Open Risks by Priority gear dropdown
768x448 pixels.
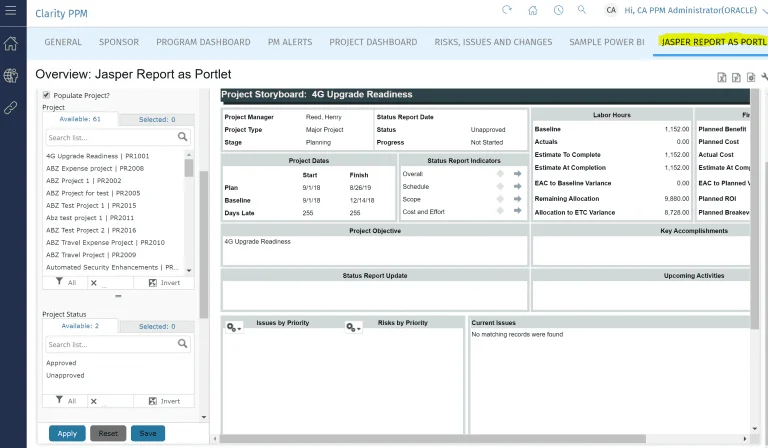(x=353, y=327)
